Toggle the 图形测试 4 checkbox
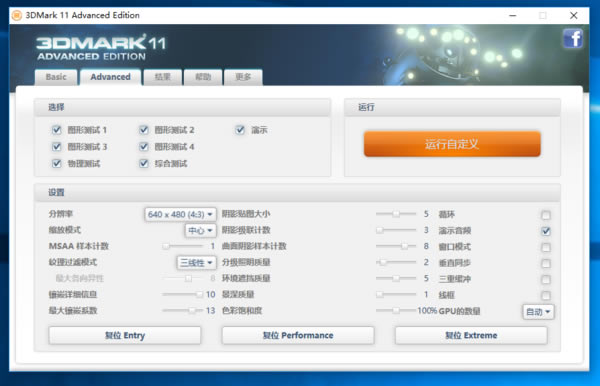This screenshot has width=600, height=386. click(144, 147)
